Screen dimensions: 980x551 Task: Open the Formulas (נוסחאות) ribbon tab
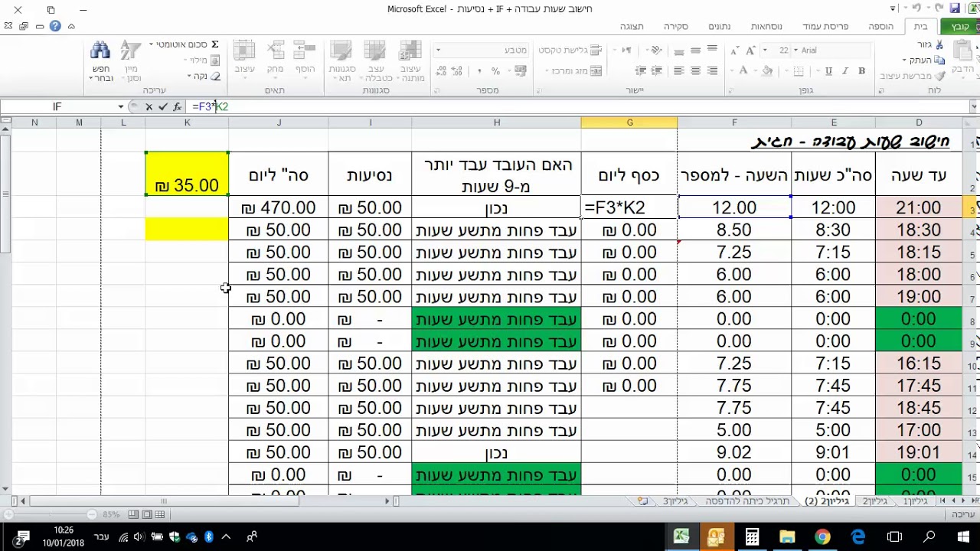pyautogui.click(x=766, y=26)
